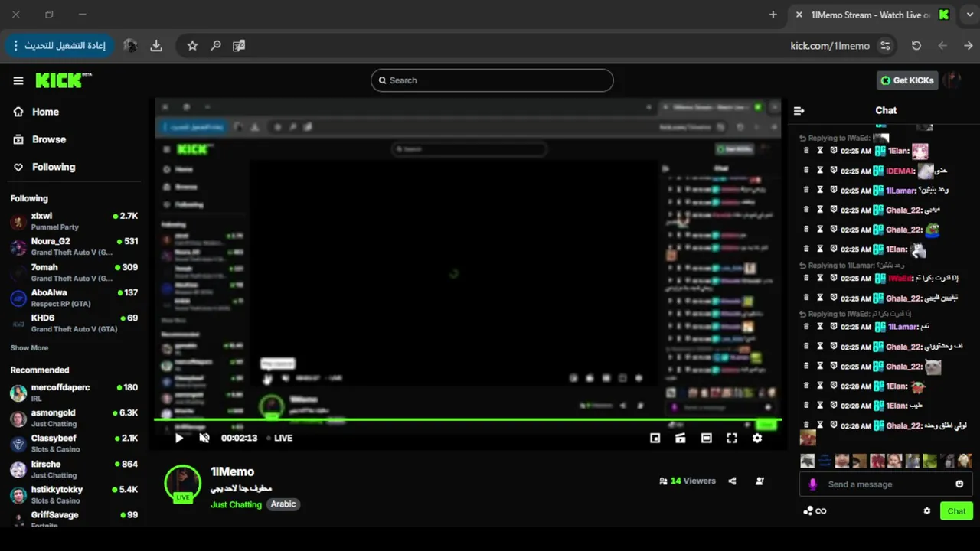Click the green Chat send button
This screenshot has width=980, height=551.
click(x=956, y=511)
